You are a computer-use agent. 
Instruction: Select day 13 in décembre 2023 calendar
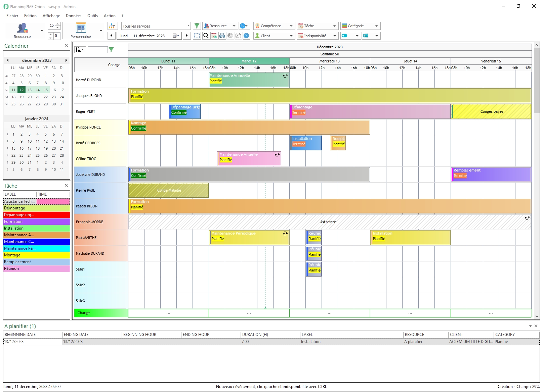(x=30, y=90)
